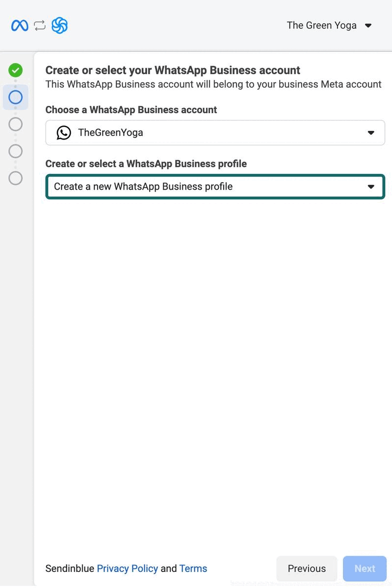Open the Privacy Policy link

click(x=127, y=568)
